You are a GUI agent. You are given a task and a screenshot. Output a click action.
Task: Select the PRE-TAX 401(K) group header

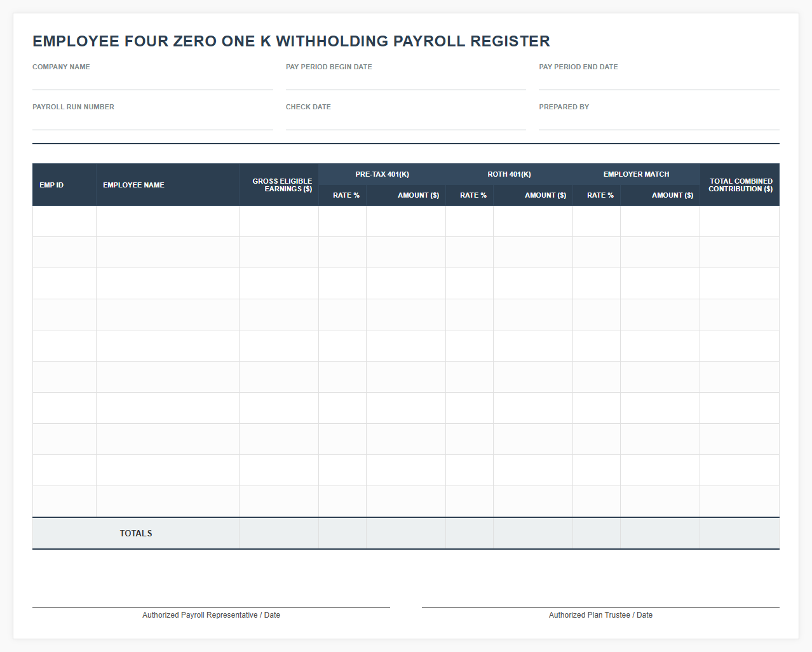tap(382, 174)
